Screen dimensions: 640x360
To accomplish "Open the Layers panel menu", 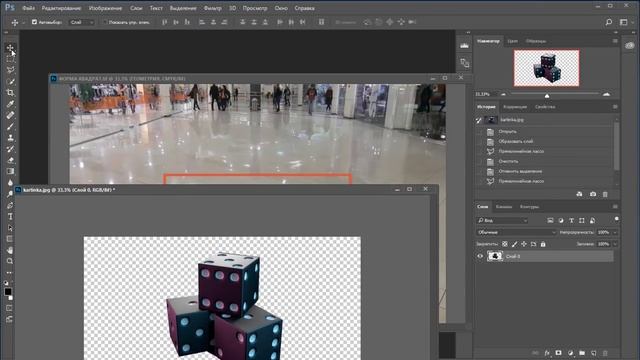I will (615, 207).
